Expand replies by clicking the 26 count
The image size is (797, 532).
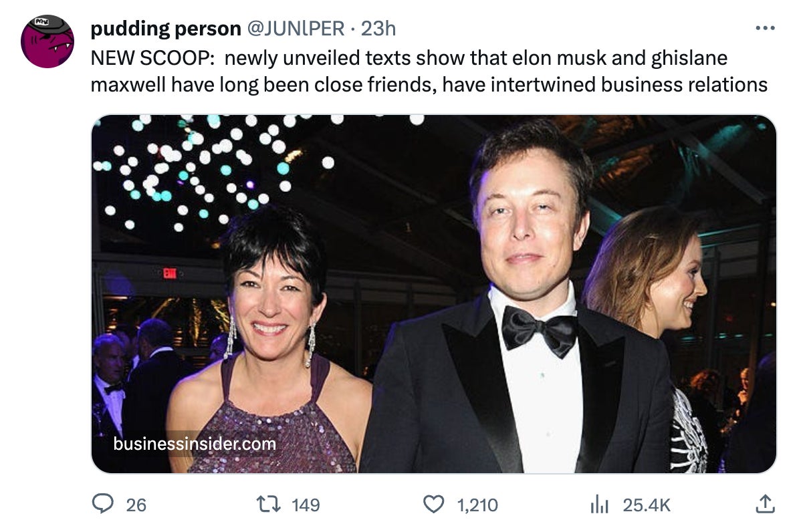point(126,508)
